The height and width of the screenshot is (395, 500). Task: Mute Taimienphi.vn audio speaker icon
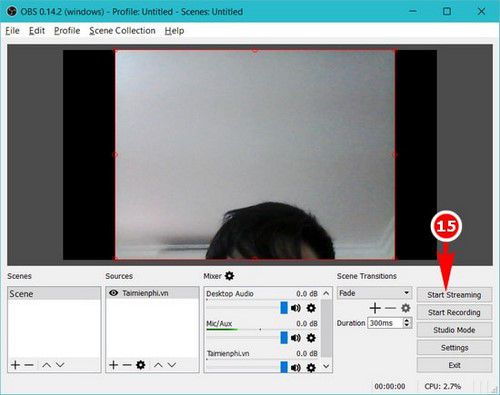tap(296, 367)
